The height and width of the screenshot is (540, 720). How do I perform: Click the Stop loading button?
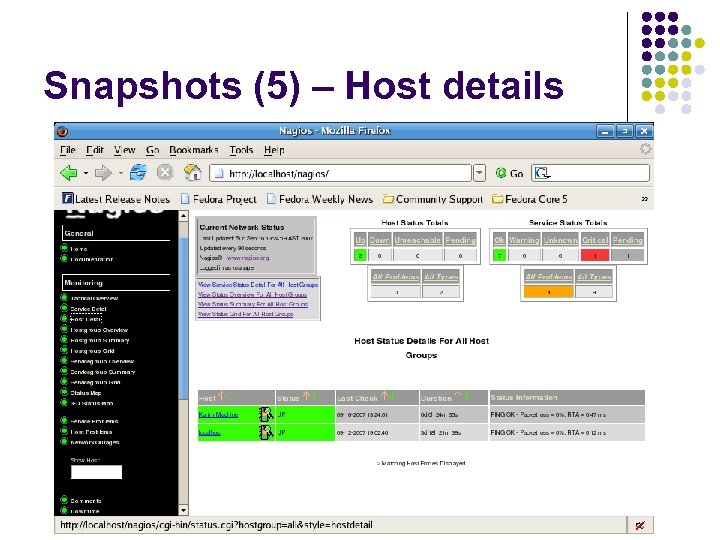[x=165, y=173]
